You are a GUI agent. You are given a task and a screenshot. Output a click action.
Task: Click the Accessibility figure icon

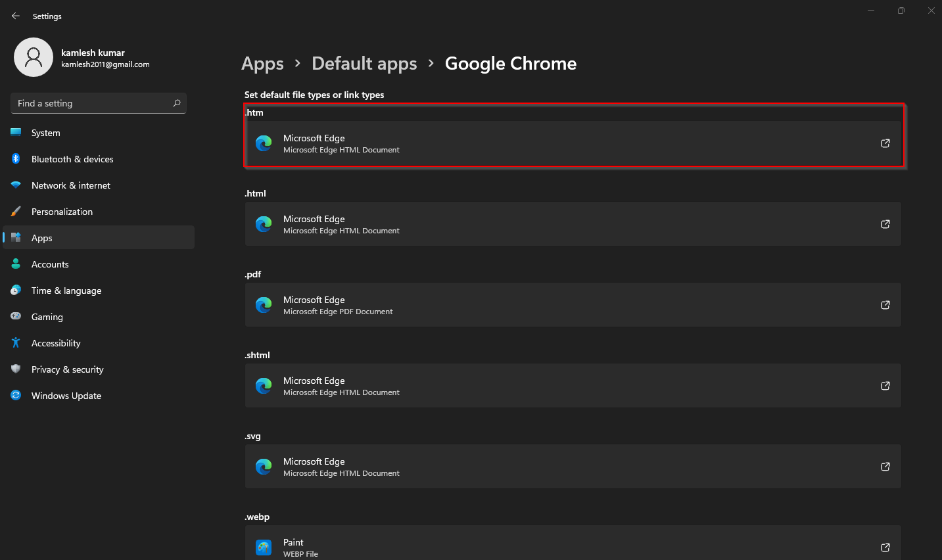tap(16, 342)
